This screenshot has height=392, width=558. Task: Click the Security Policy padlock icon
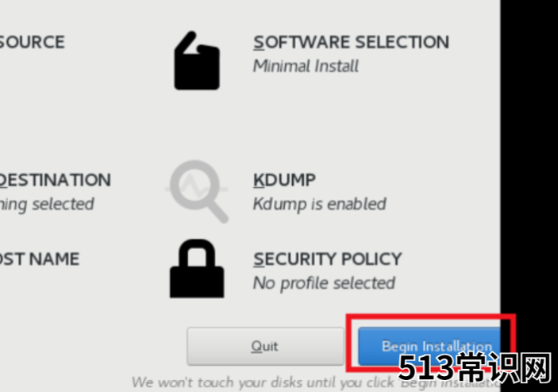197,268
